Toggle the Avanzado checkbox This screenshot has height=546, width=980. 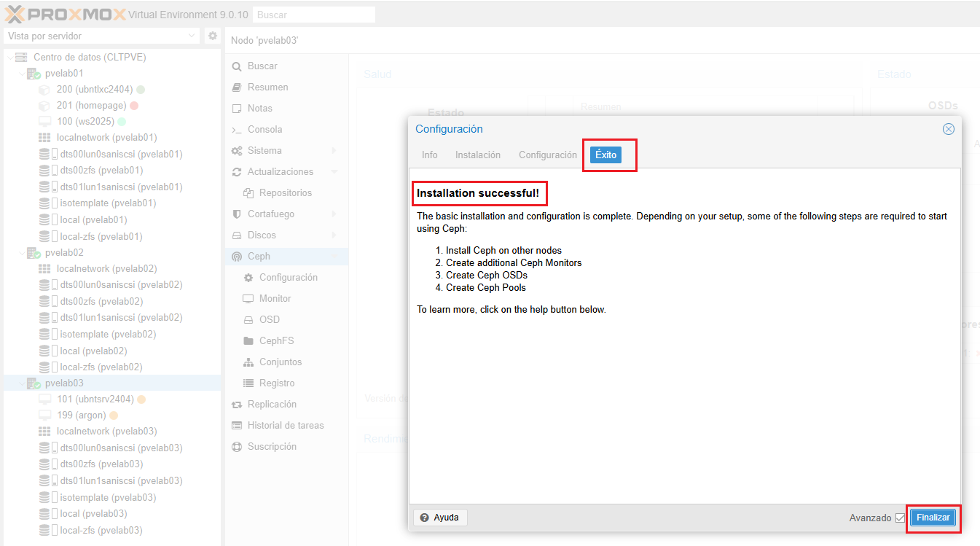pos(901,518)
